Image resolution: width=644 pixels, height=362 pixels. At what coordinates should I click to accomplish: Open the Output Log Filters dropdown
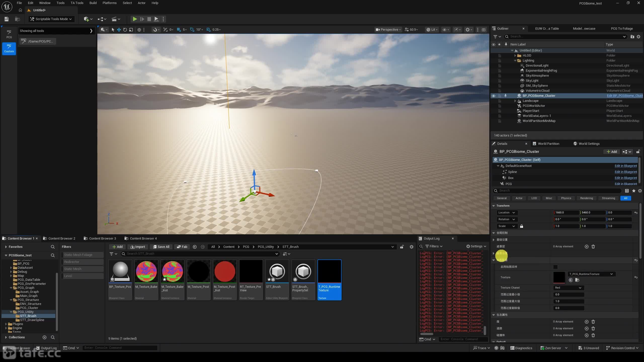(x=434, y=246)
